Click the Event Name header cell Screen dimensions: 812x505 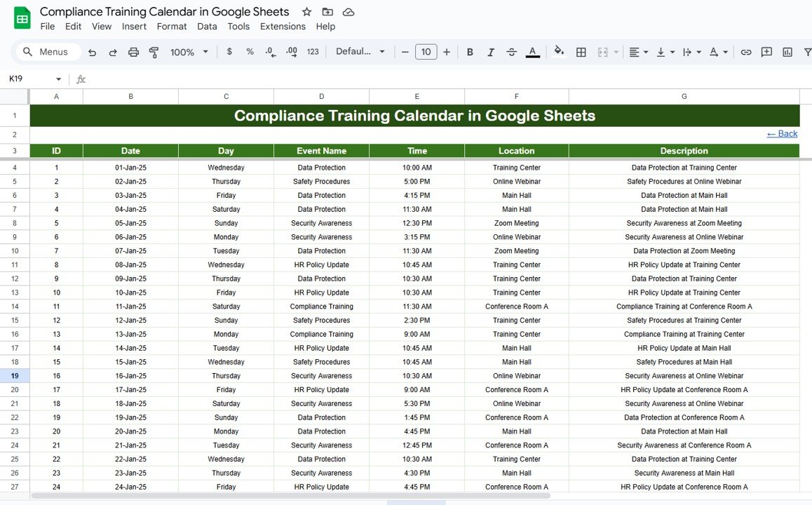(322, 151)
